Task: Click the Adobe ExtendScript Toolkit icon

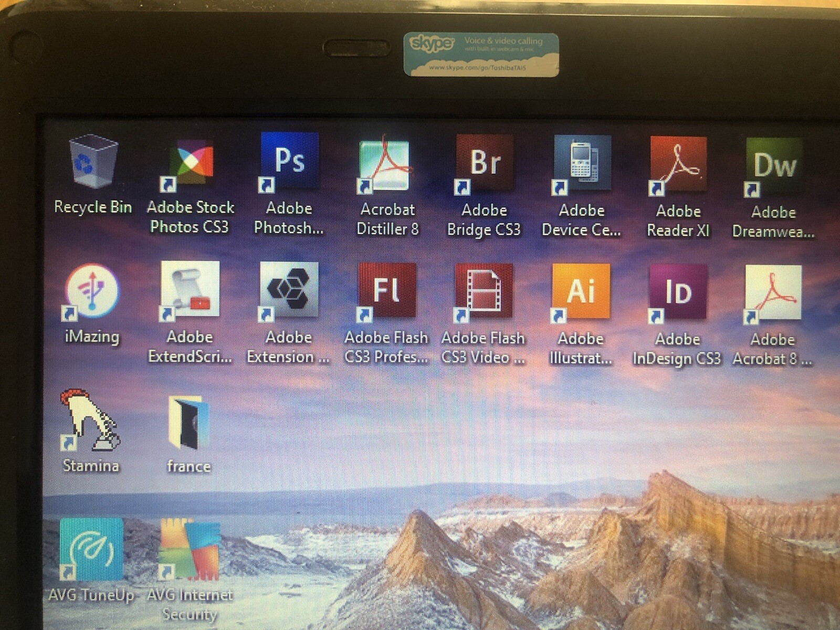Action: point(190,290)
